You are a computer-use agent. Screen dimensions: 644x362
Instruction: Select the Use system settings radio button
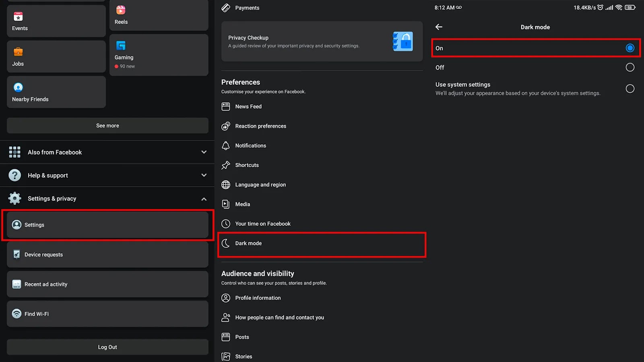[x=630, y=88]
